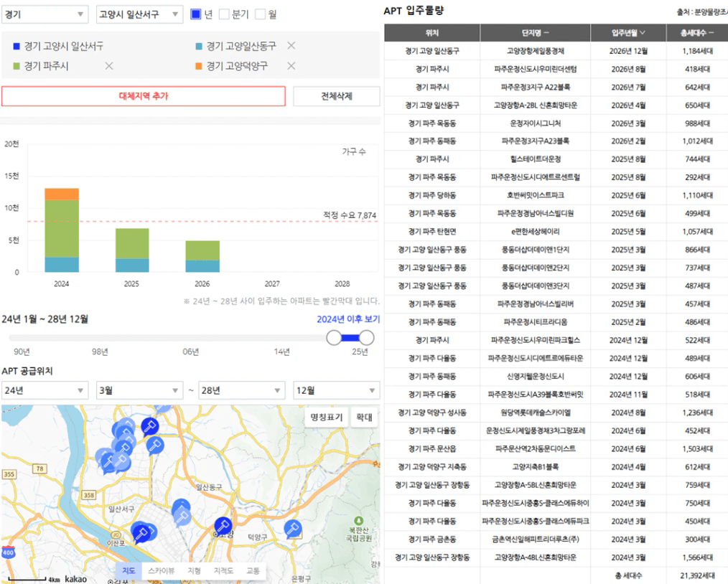Switch map to 지적도 tab
This screenshot has width=728, height=584.
click(223, 570)
